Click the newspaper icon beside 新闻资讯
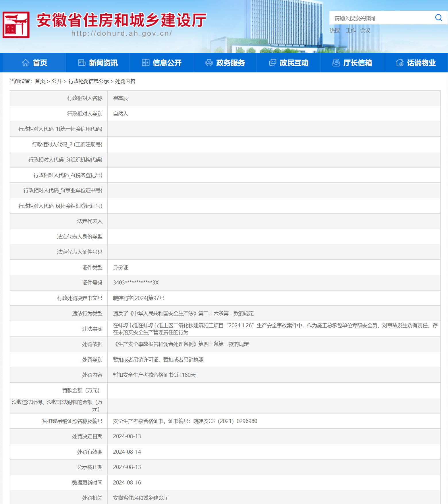Image resolution: width=448 pixels, height=504 pixels. point(82,63)
